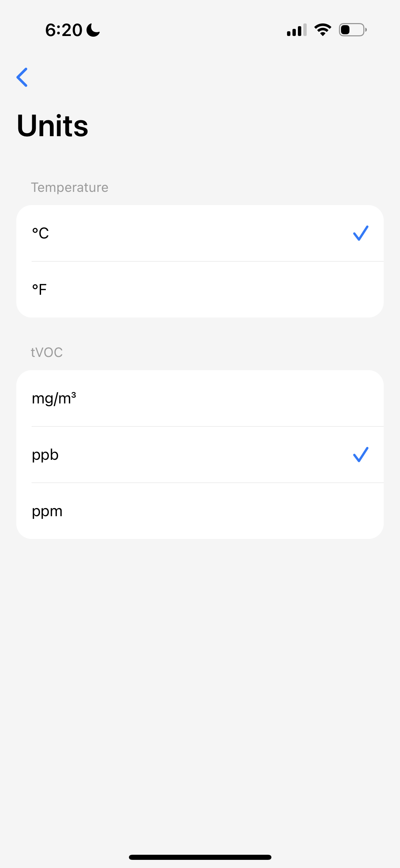The image size is (400, 868).
Task: Tap the ppm label text
Action: [47, 511]
